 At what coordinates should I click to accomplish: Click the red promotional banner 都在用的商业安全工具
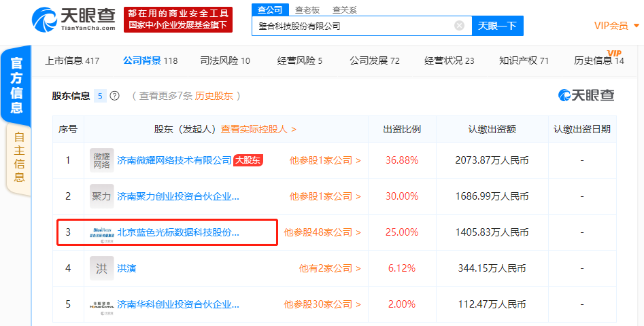(178, 19)
